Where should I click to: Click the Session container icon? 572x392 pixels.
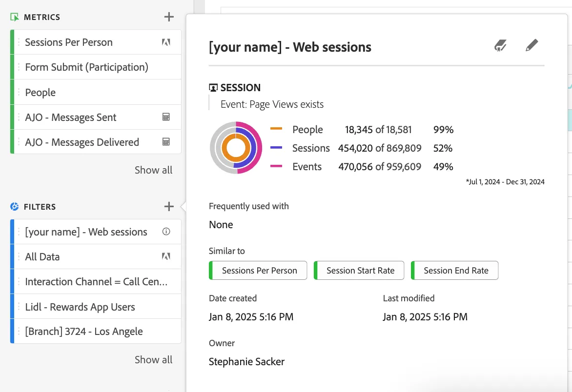coord(213,87)
